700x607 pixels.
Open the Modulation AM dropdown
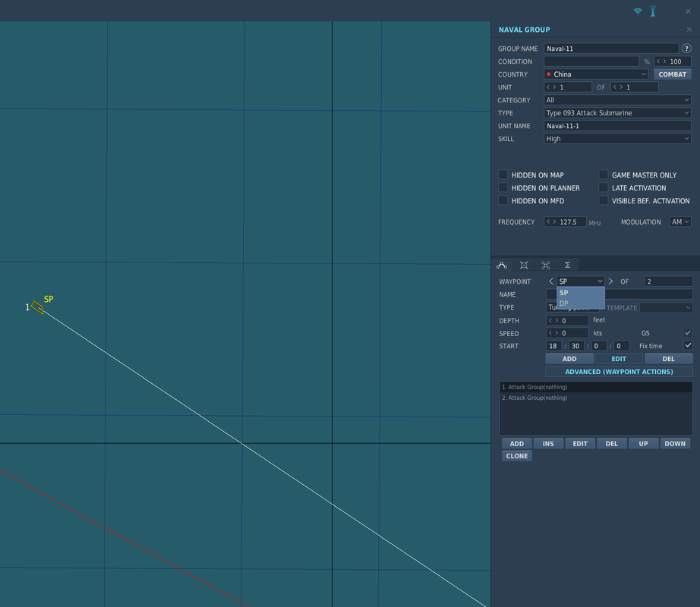pyautogui.click(x=680, y=222)
